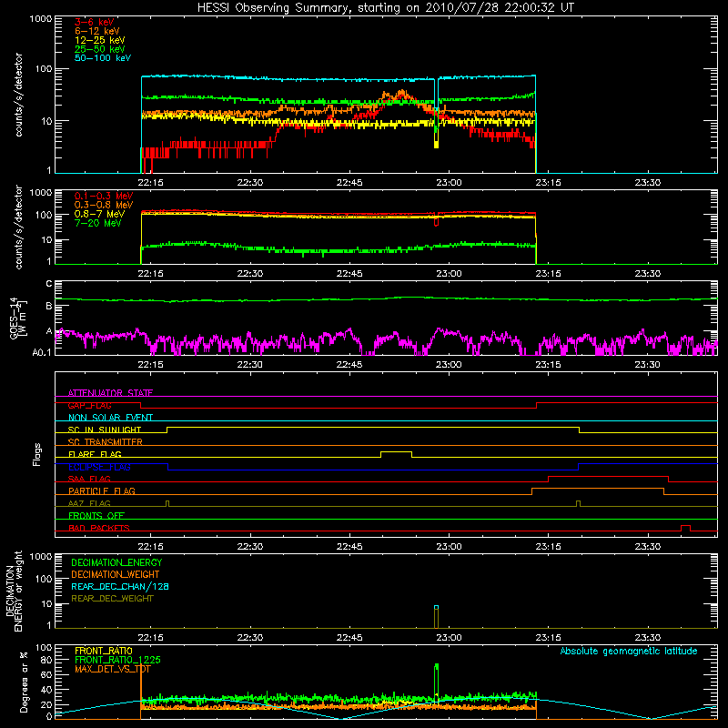Click the 22:15 tick label under MeV panel
Screen dimensions: 728x728
tap(151, 274)
